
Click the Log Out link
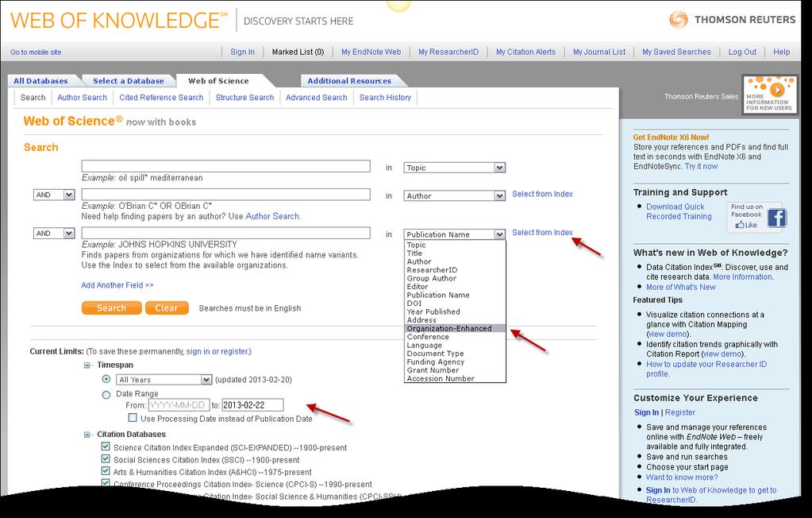[x=742, y=52]
